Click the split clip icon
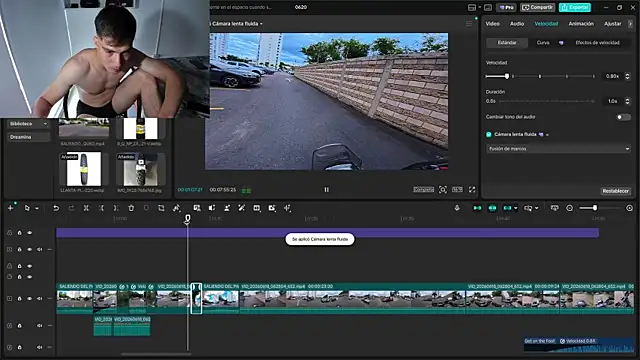 coord(86,208)
